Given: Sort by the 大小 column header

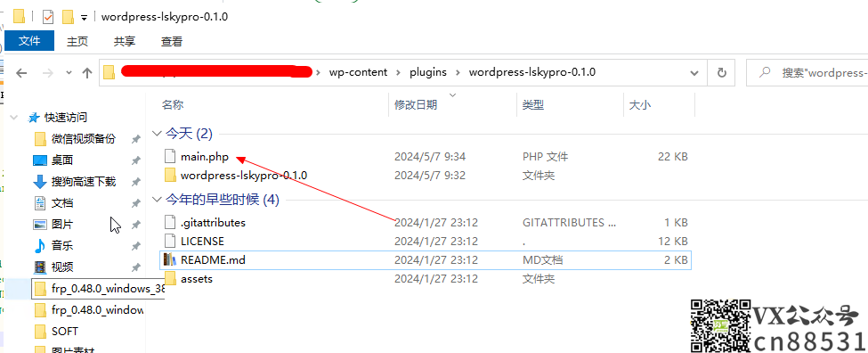Looking at the screenshot, I should (x=639, y=104).
